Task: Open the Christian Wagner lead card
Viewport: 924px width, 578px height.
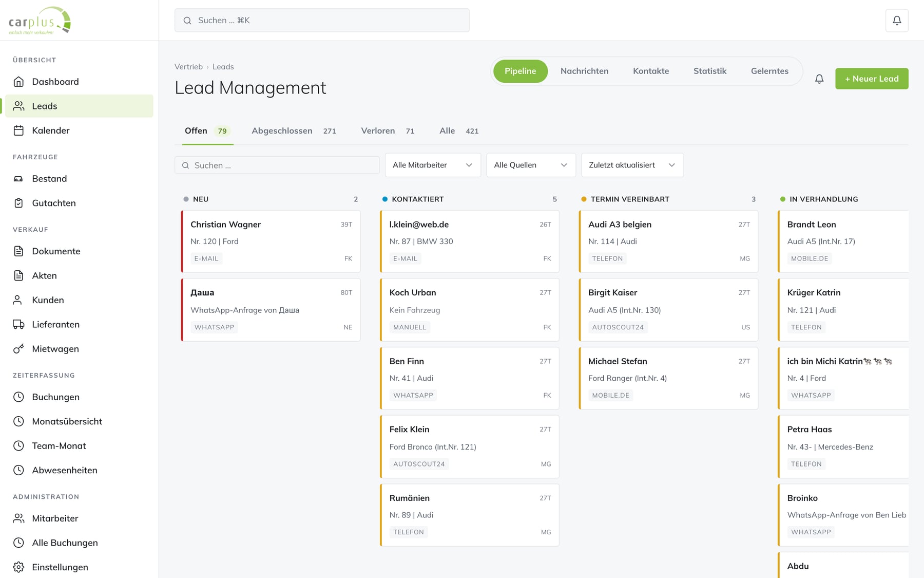Action: click(271, 241)
